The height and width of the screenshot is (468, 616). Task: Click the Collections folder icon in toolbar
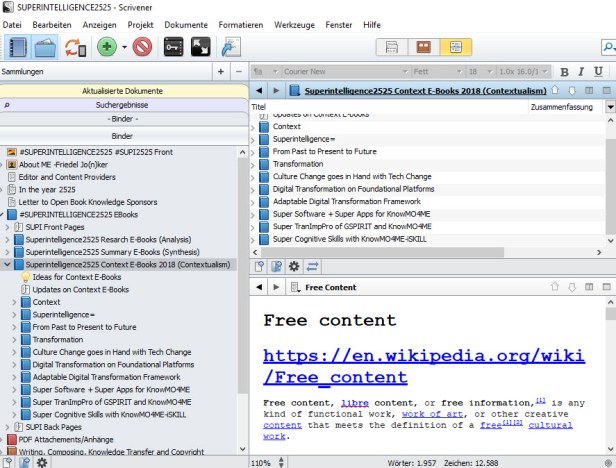click(x=46, y=47)
